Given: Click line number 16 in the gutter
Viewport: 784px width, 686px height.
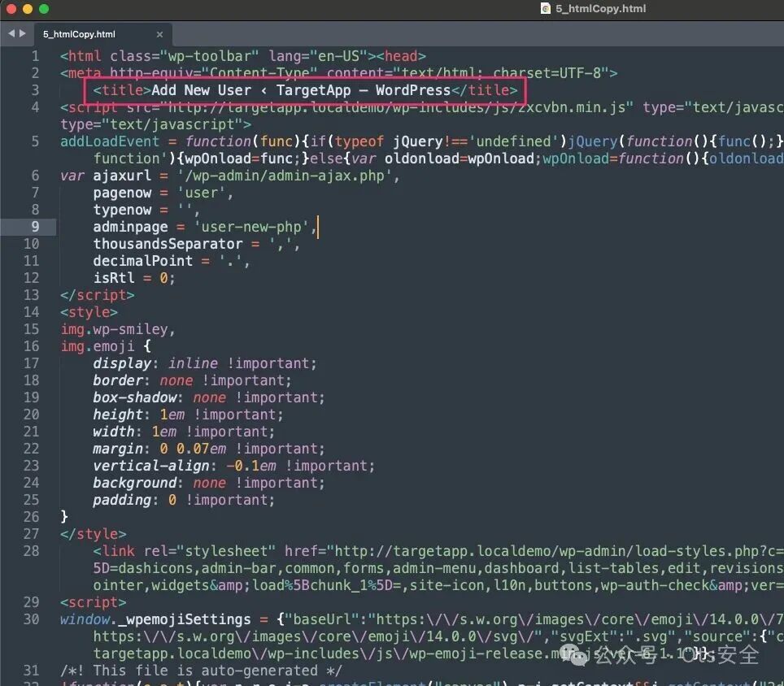Looking at the screenshot, I should (x=31, y=346).
